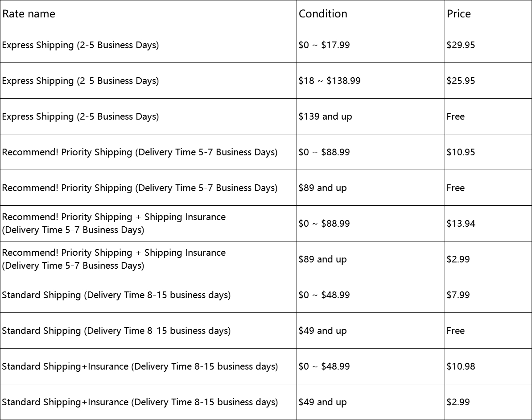Image resolution: width=532 pixels, height=420 pixels.
Task: Click the "Price" column header
Action: tap(458, 14)
